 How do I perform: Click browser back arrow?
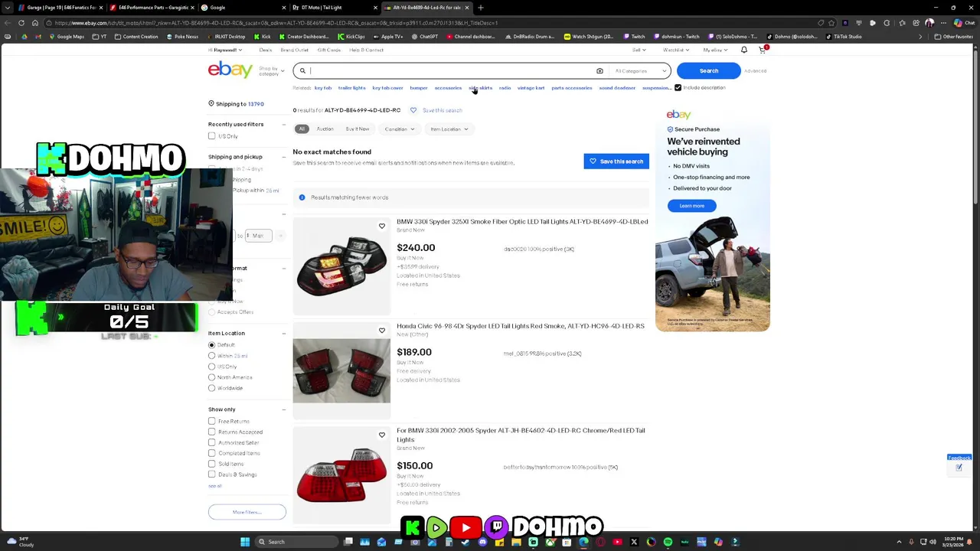pos(8,23)
